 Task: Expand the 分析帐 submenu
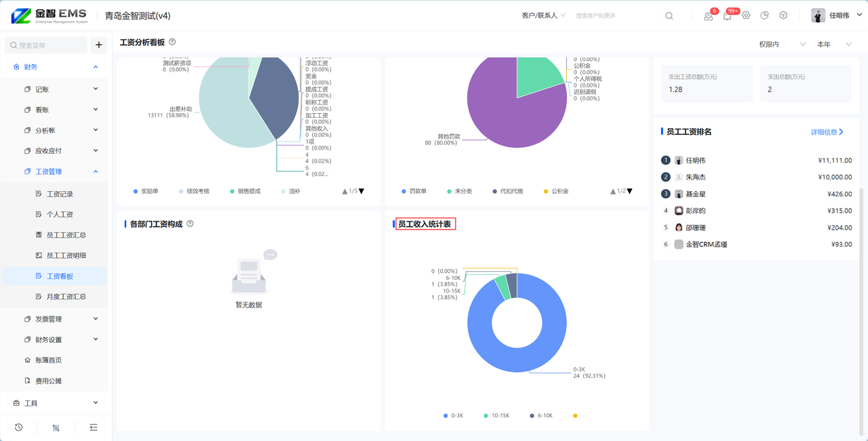tap(96, 130)
